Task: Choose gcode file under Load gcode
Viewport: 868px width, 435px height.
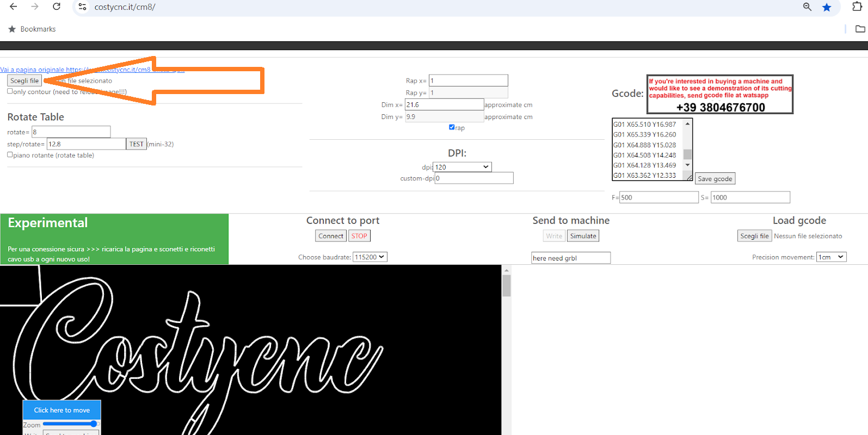Action: pos(755,235)
